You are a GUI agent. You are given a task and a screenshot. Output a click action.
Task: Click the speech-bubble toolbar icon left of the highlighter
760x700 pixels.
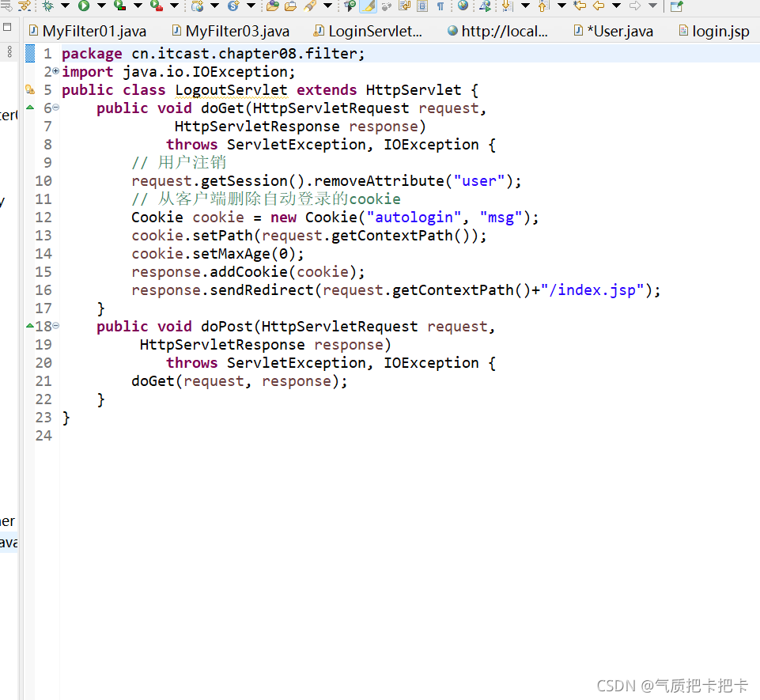[x=350, y=6]
